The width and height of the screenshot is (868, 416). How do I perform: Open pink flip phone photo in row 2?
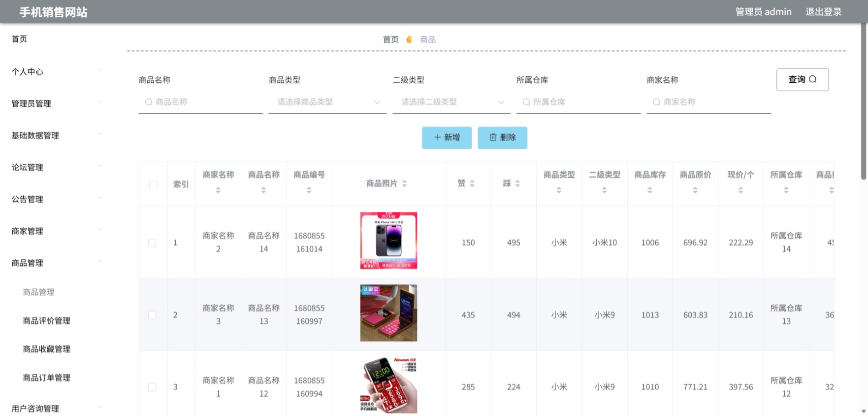pos(388,313)
